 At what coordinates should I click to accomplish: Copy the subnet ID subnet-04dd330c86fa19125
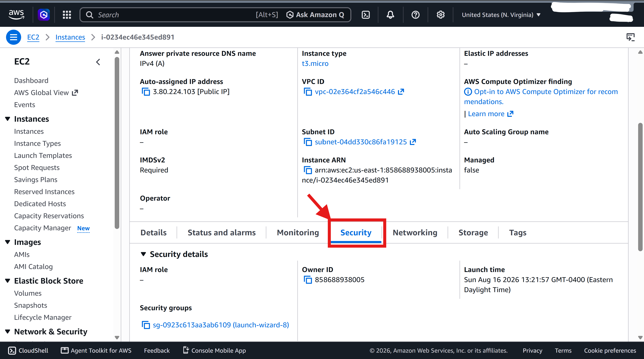[308, 142]
